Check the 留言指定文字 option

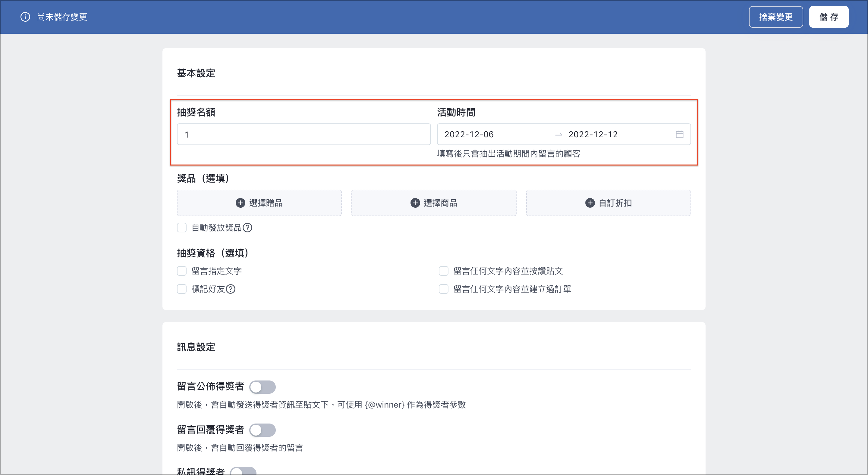pos(182,271)
